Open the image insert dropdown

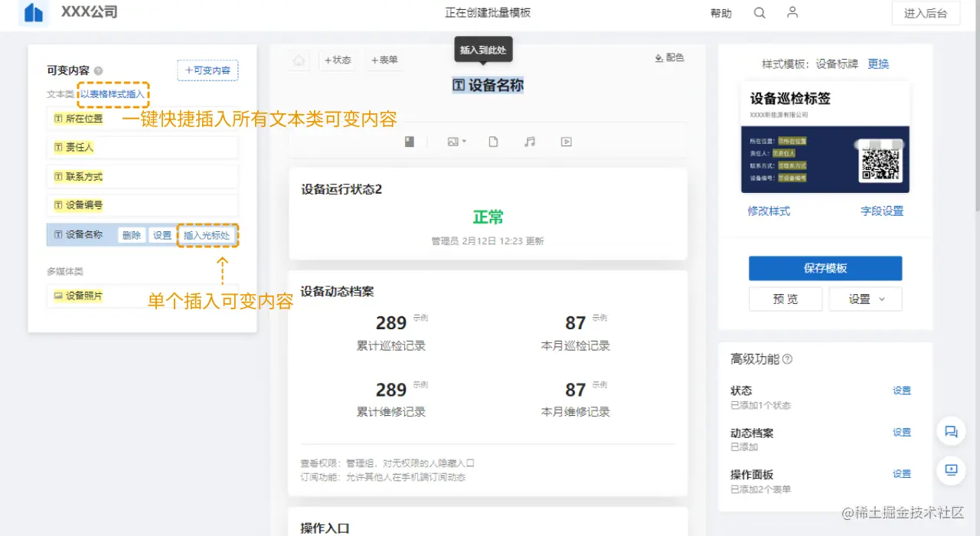click(456, 142)
